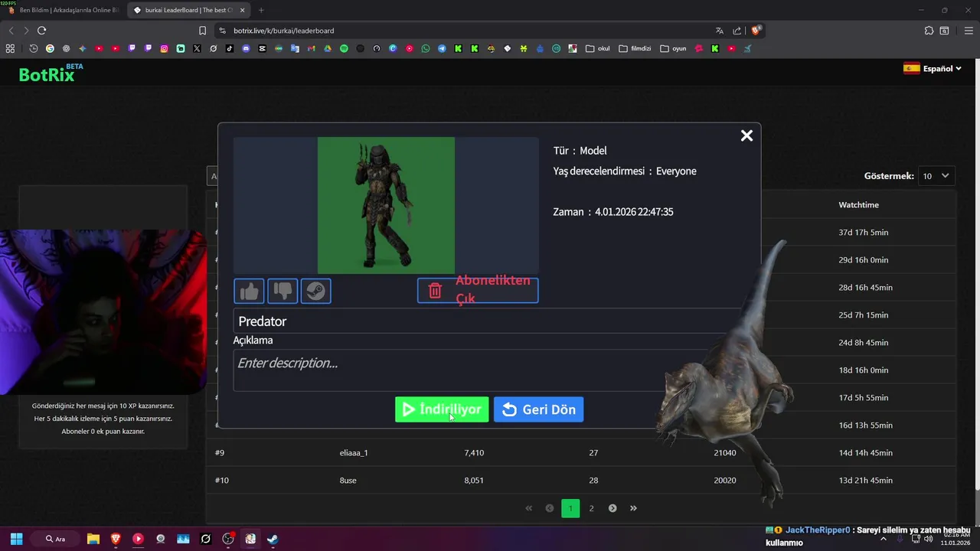This screenshot has height=551, width=980.
Task: Click the Predator model preview image
Action: coord(386,205)
